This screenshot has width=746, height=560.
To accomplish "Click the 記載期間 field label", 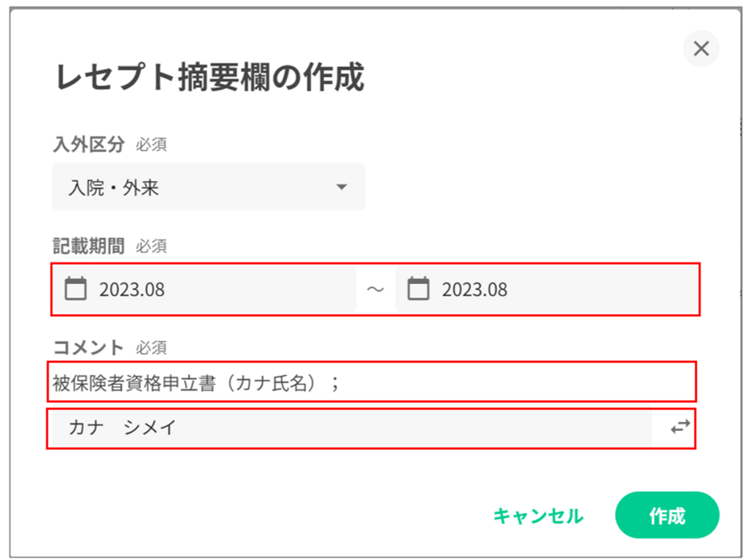I will click(89, 246).
